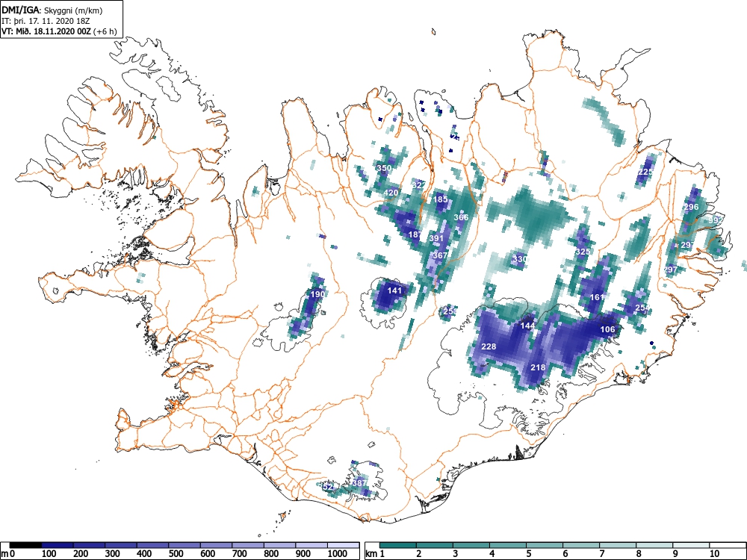Select the 'm 0' legend label
747x560 pixels.
[x=7, y=554]
